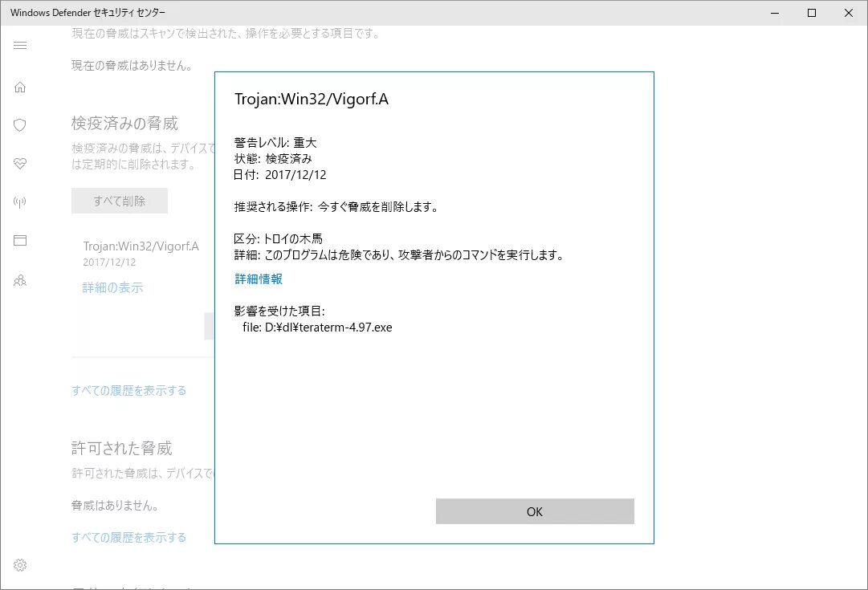Click the すべて削除 button
Image resolution: width=868 pixels, height=590 pixels.
point(120,201)
